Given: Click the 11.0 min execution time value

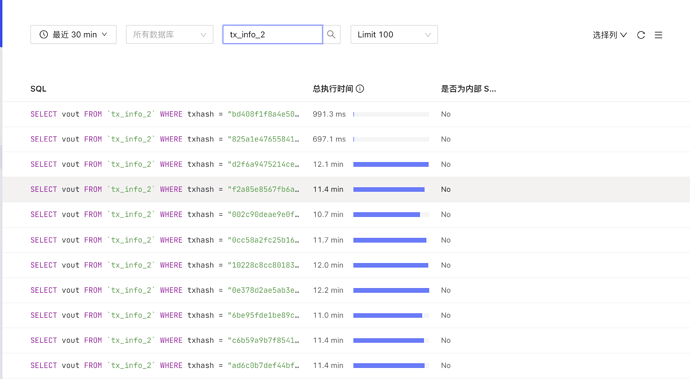Looking at the screenshot, I should [x=328, y=315].
